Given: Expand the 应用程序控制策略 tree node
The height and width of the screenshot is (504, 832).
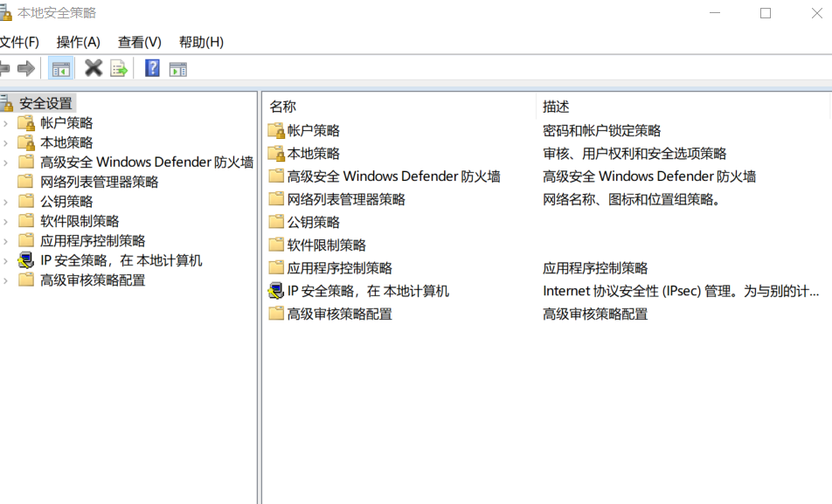Looking at the screenshot, I should (5, 241).
